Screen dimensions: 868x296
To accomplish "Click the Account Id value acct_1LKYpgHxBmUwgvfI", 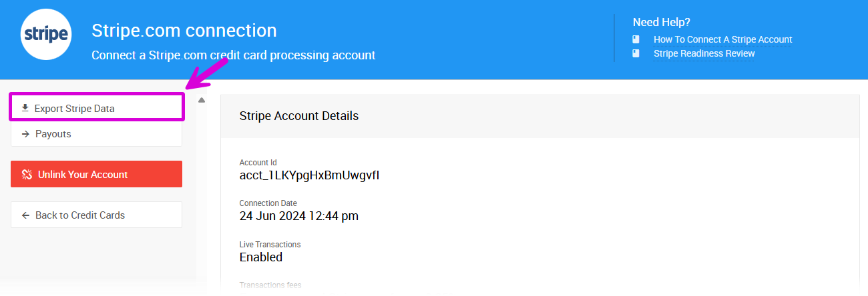I will click(309, 175).
